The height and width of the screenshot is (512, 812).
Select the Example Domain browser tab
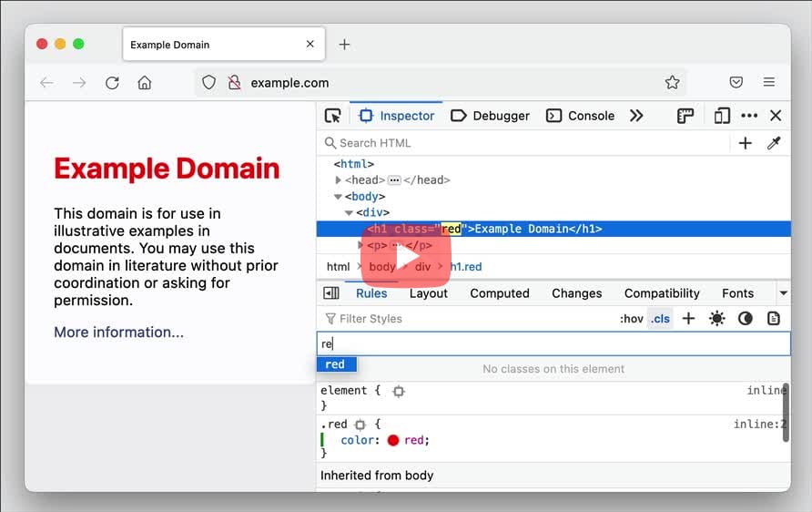click(x=224, y=45)
